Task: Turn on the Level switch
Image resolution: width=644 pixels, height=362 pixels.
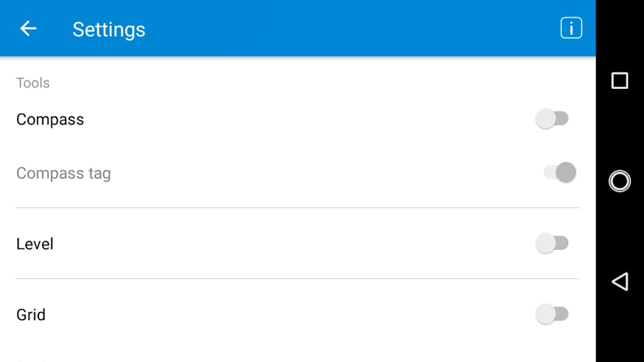Action: (x=552, y=243)
